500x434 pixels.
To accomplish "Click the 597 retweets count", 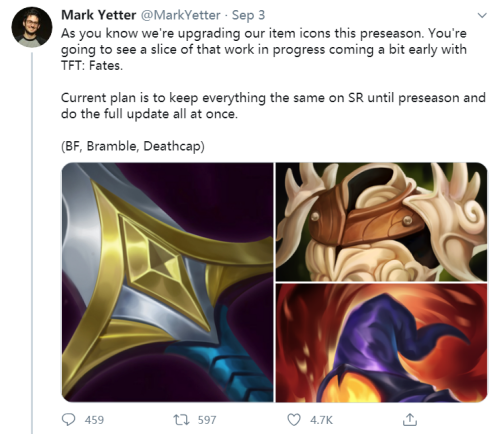I will [207, 420].
